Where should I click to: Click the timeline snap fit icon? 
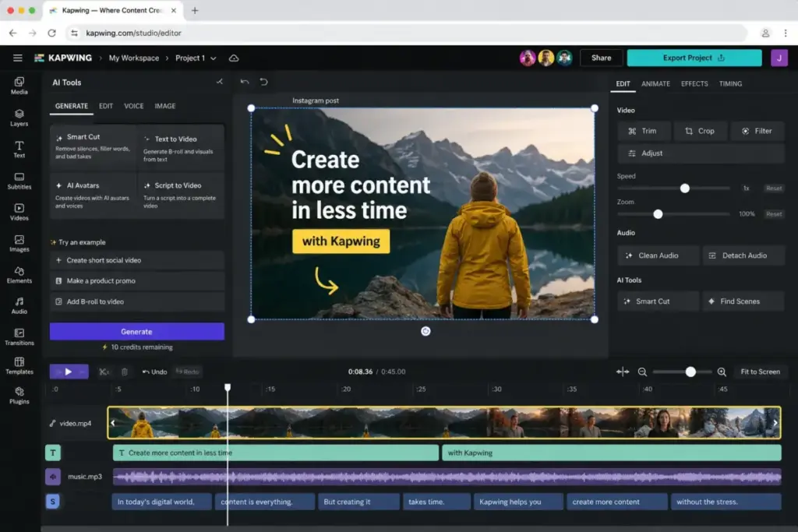click(x=623, y=372)
